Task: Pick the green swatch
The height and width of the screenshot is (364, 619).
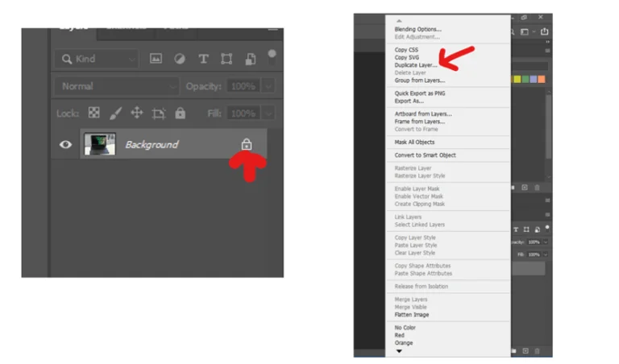Action: pyautogui.click(x=526, y=79)
